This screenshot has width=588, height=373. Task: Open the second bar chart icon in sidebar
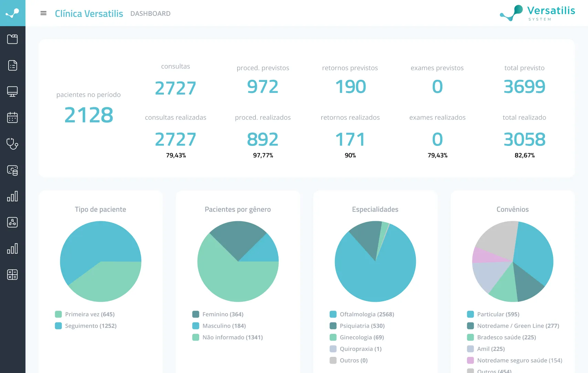click(x=12, y=248)
